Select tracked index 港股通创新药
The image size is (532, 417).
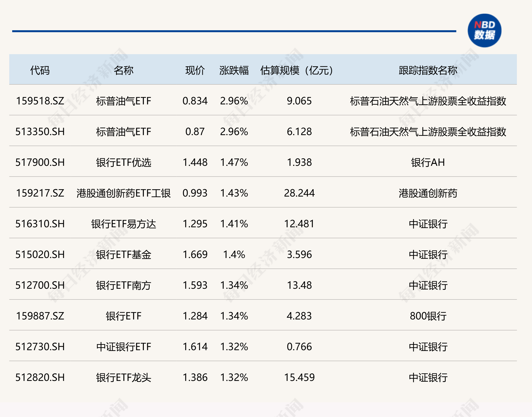click(x=428, y=193)
